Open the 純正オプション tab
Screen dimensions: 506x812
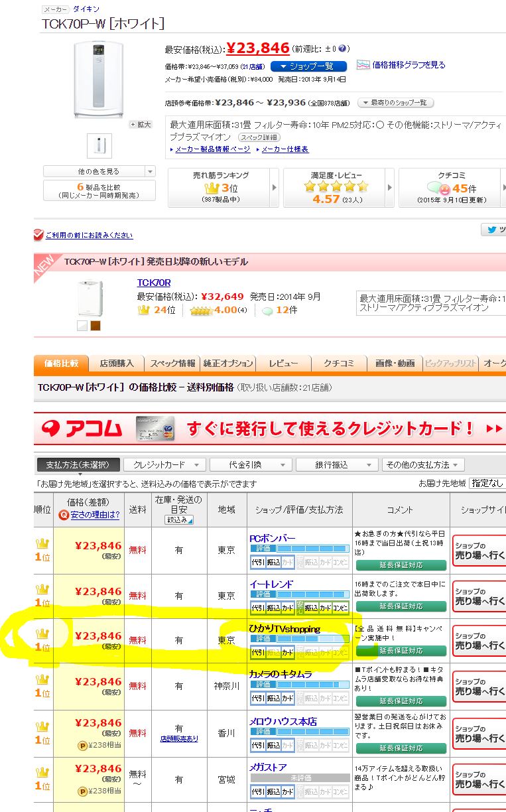(x=227, y=364)
